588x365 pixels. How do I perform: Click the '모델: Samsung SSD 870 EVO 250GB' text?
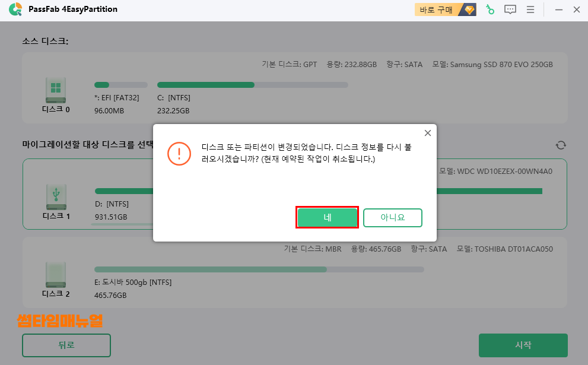pyautogui.click(x=492, y=65)
